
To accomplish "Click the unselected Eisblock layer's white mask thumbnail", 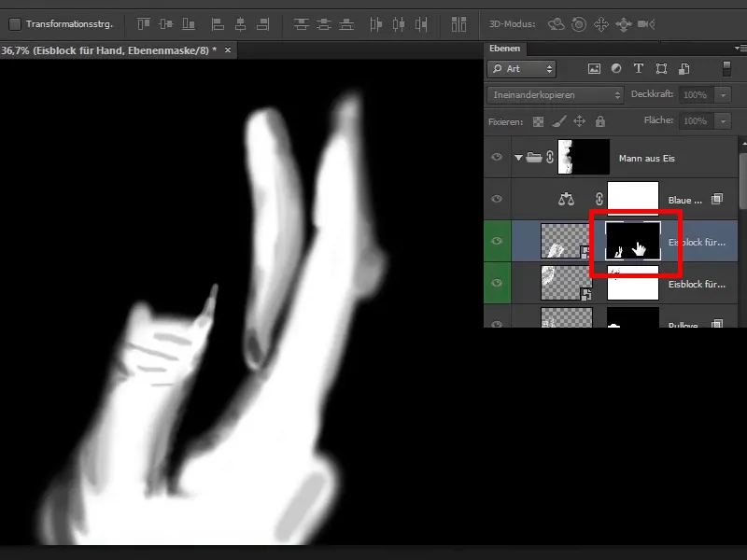I will pos(633,283).
